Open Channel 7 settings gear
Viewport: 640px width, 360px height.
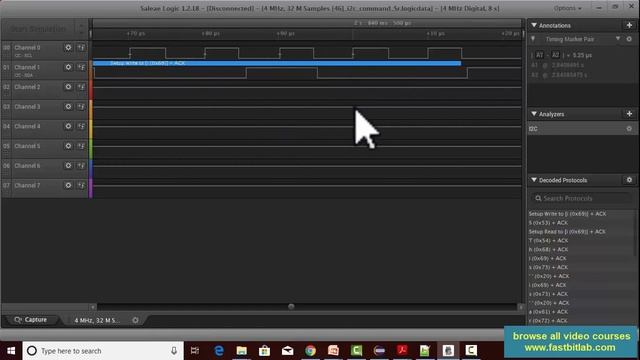(x=68, y=185)
